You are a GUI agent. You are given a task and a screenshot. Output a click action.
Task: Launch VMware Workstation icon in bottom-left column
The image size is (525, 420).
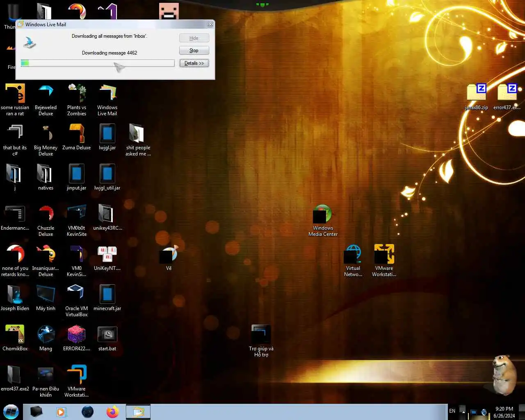77,381
